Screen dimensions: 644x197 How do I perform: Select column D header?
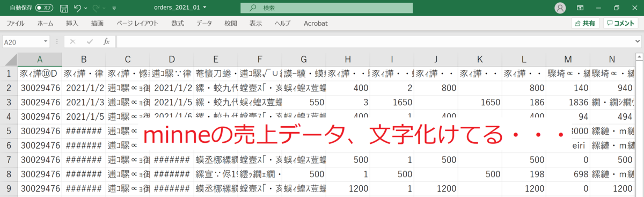tap(172, 59)
